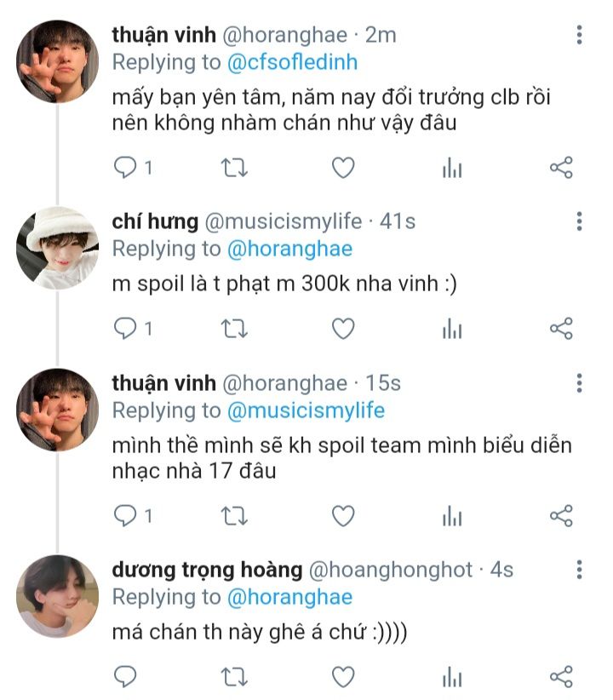View analytics on chí hưng's tweet
The height and width of the screenshot is (700, 613).
[x=451, y=329]
